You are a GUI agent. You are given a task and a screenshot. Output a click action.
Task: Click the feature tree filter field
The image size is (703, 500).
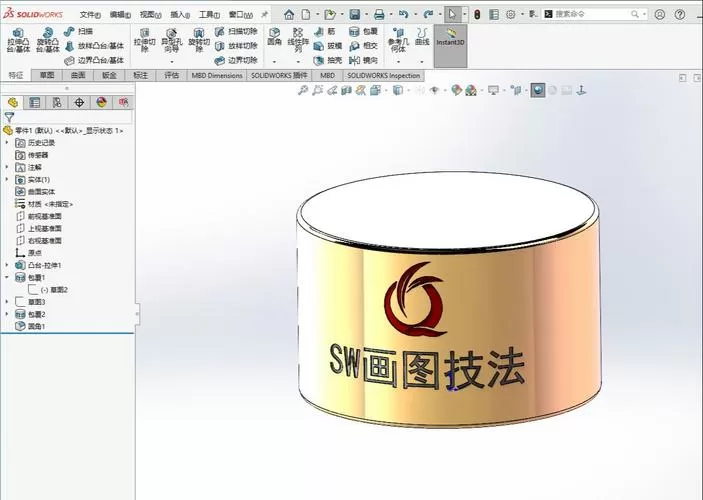(67, 117)
